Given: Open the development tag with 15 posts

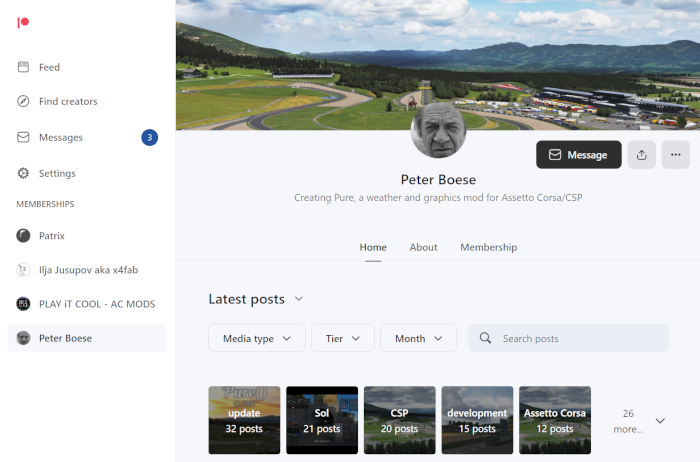Looking at the screenshot, I should [477, 420].
